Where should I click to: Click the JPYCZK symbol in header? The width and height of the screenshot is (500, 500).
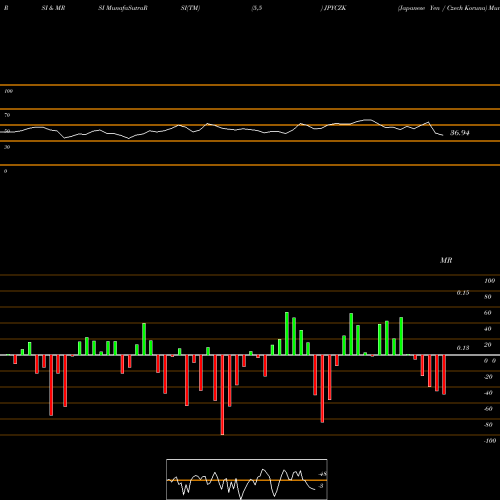pyautogui.click(x=335, y=8)
